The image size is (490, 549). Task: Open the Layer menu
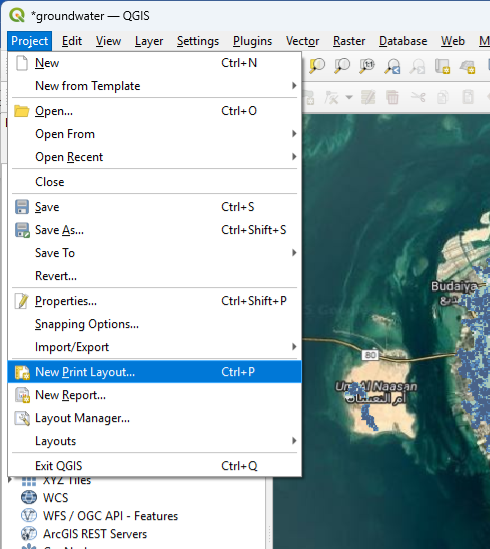(x=149, y=41)
